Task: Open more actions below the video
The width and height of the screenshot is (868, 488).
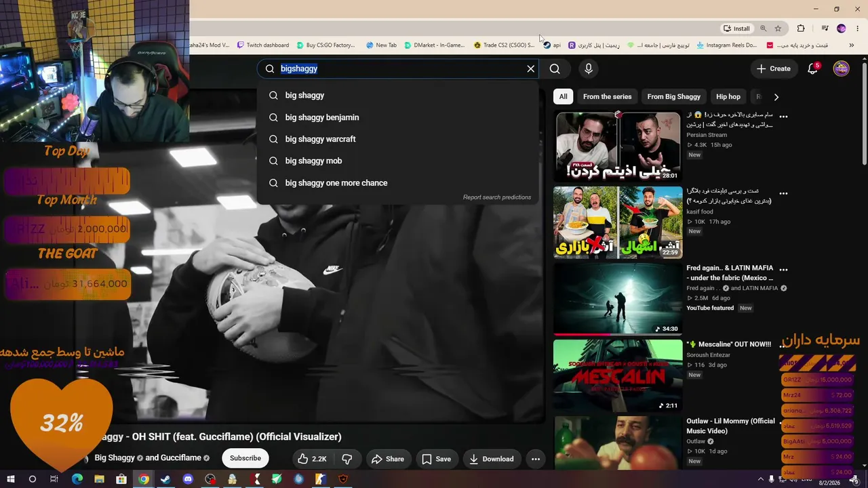Action: coord(536,459)
